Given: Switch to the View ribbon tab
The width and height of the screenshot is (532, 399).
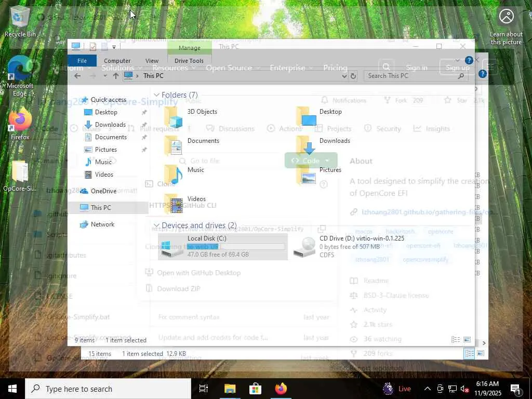Looking at the screenshot, I should pyautogui.click(x=152, y=61).
